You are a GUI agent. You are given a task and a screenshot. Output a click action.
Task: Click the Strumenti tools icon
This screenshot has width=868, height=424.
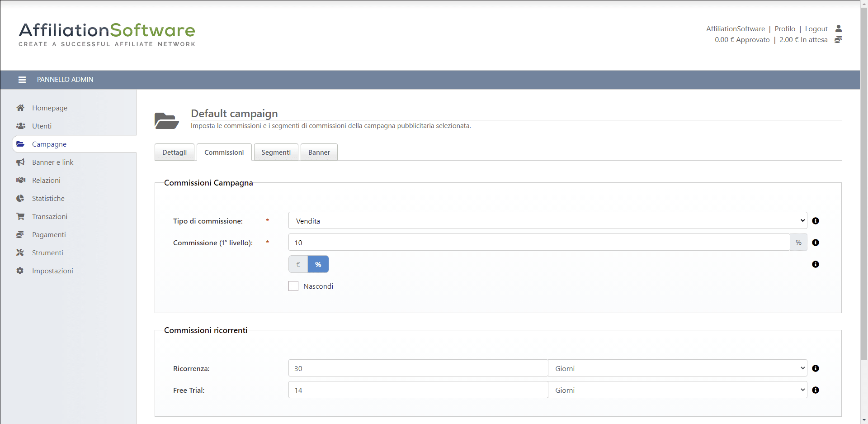pos(20,252)
